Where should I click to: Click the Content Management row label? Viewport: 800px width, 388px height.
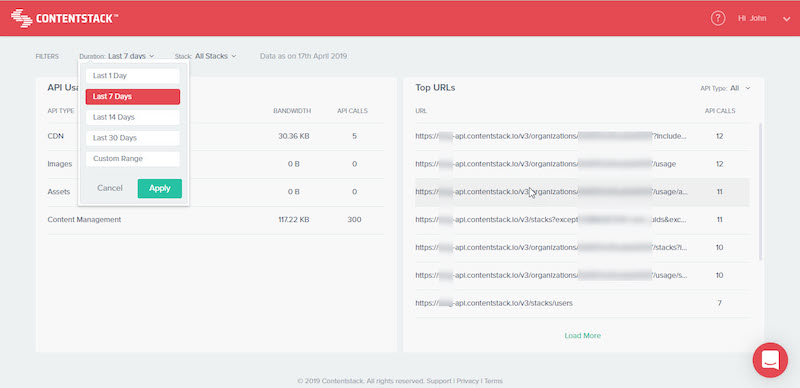coord(84,220)
